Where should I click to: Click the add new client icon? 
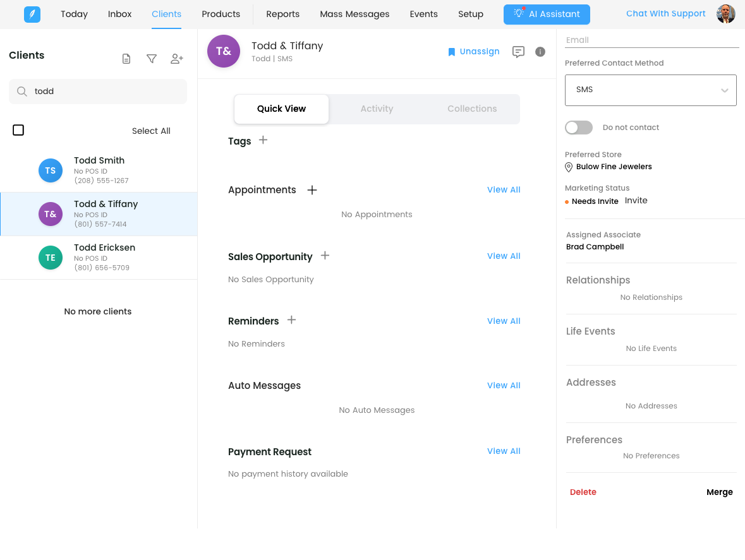coord(177,59)
